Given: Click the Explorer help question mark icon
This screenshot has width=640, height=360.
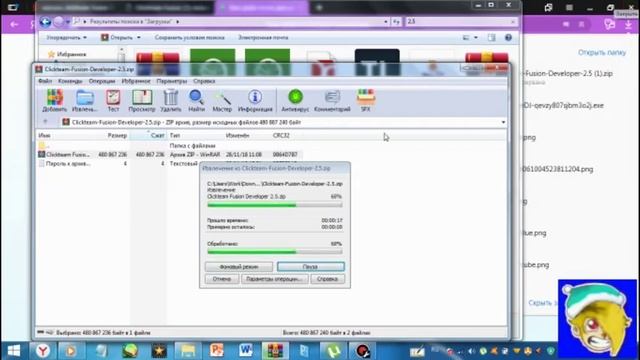Looking at the screenshot, I should point(508,38).
